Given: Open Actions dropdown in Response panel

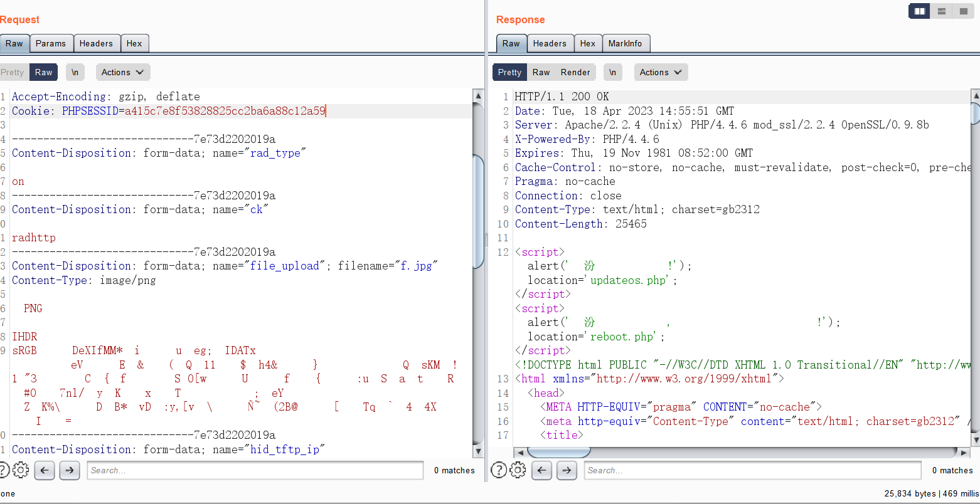Looking at the screenshot, I should [x=661, y=72].
